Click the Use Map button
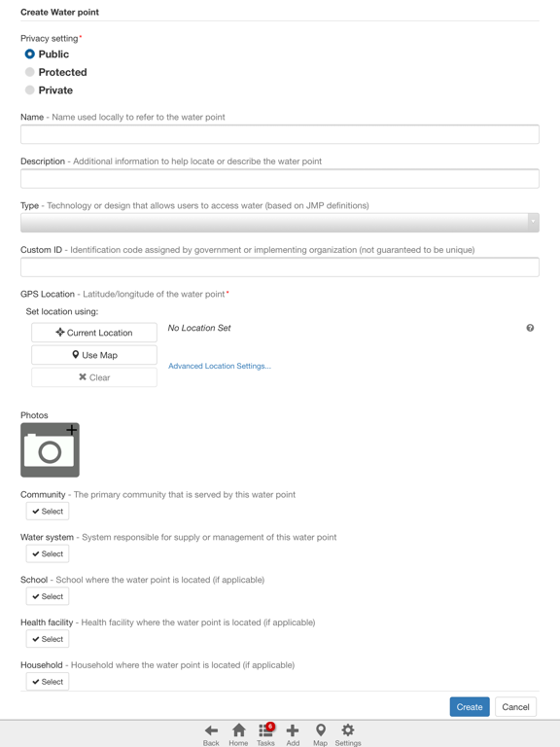 94,355
